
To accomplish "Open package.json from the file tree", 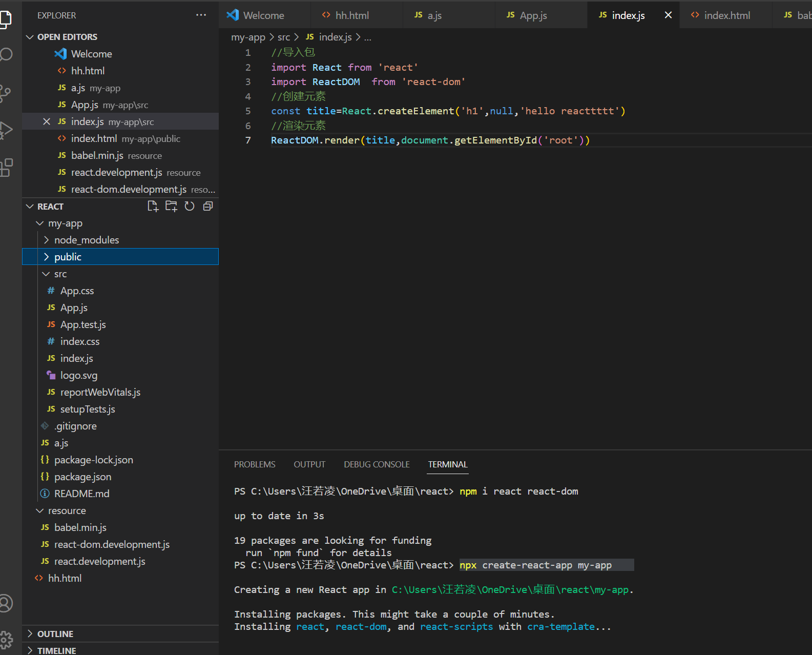I will point(82,477).
